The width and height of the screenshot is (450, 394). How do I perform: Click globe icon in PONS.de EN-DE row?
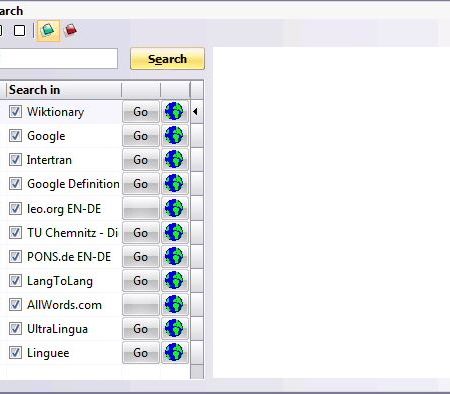[x=174, y=256]
